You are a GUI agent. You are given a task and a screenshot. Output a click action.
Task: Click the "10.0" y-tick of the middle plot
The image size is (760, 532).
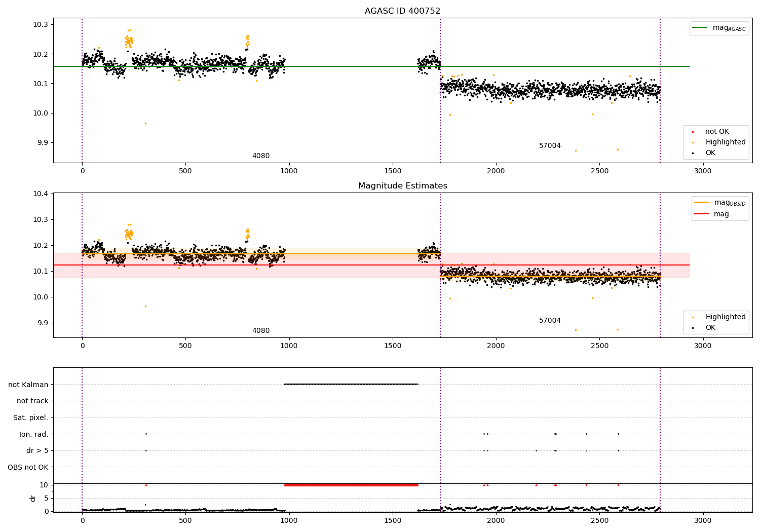click(41, 297)
